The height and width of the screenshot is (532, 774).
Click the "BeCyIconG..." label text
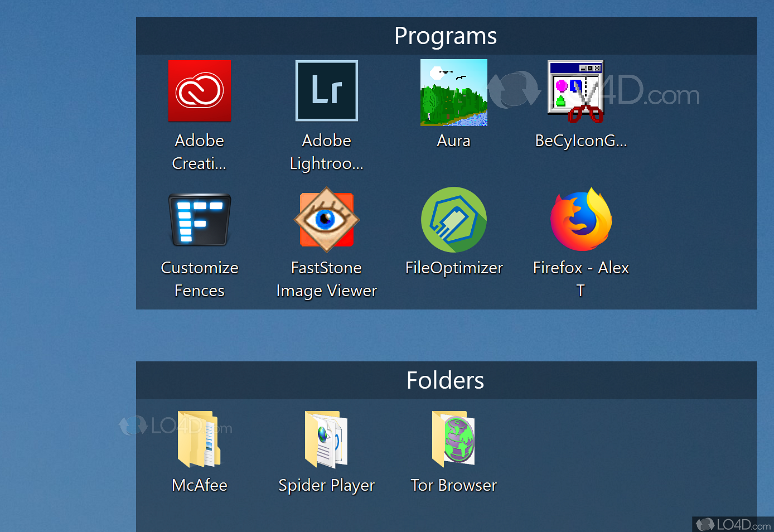[581, 141]
